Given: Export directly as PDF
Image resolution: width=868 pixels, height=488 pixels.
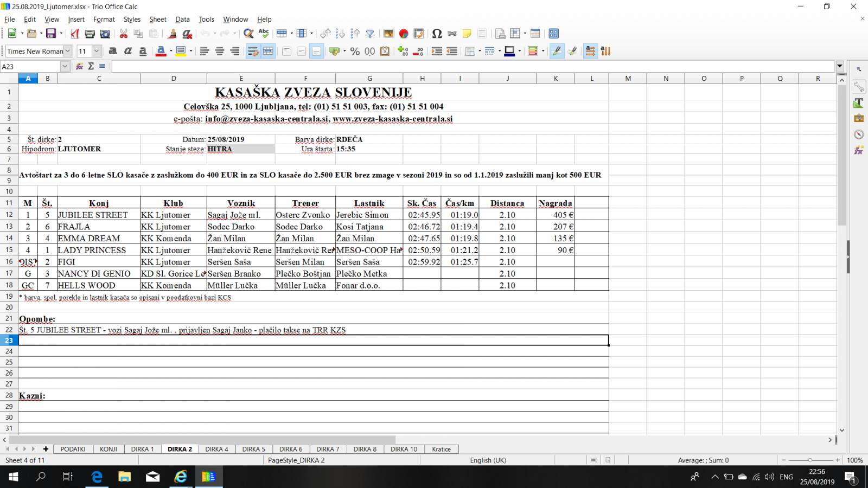Looking at the screenshot, I should pyautogui.click(x=75, y=34).
